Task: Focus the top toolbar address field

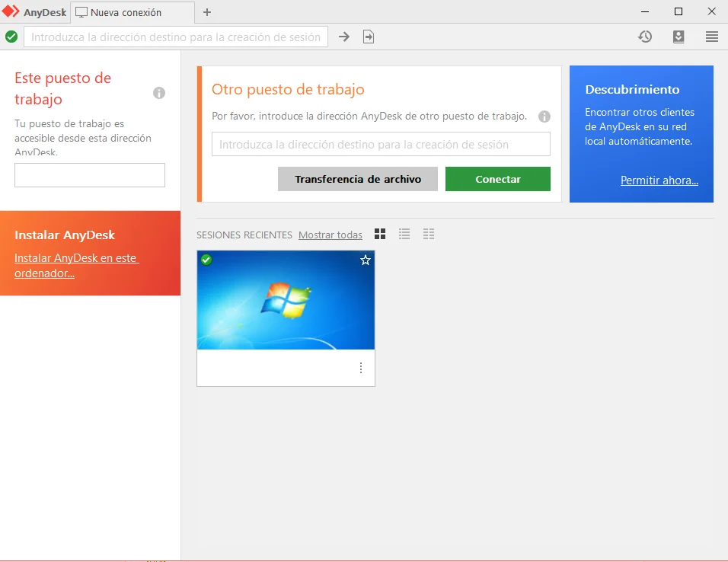Action: [x=176, y=37]
